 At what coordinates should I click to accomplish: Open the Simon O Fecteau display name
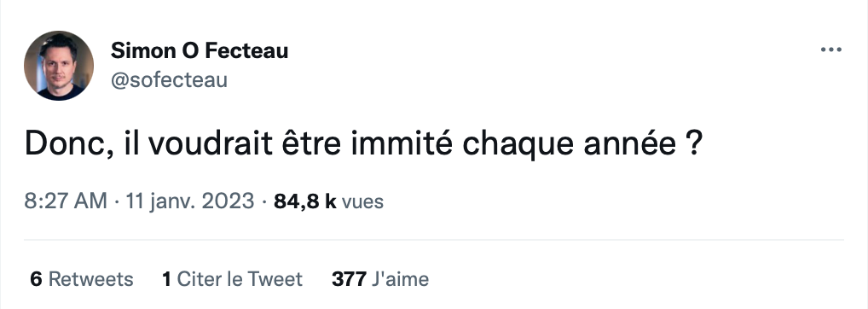200,50
